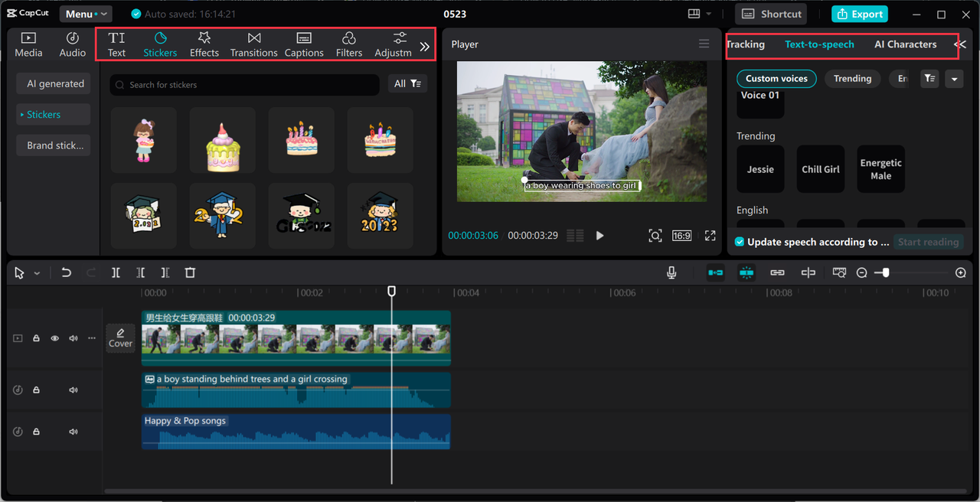Uncheck Update speech according to checkbox
Viewport: 980px width, 502px height.
[739, 242]
